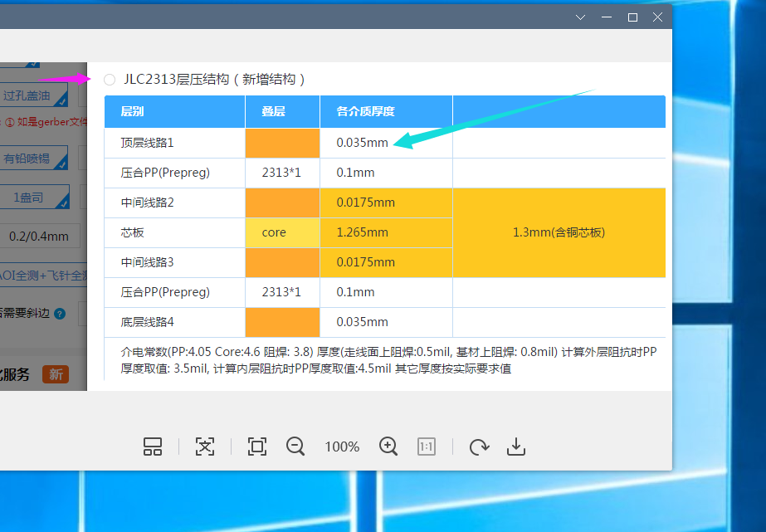This screenshot has height=532, width=766.
Task: Click the fit-to-window collapse icon
Action: click(205, 446)
